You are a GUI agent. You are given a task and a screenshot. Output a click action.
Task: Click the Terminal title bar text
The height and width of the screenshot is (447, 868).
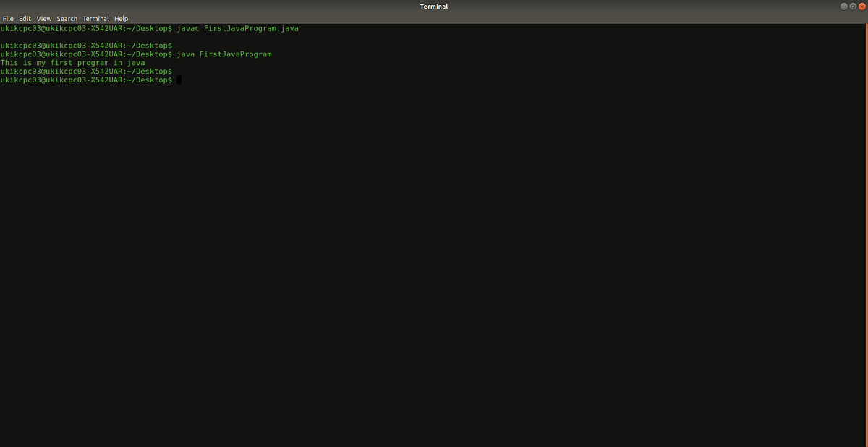click(433, 6)
